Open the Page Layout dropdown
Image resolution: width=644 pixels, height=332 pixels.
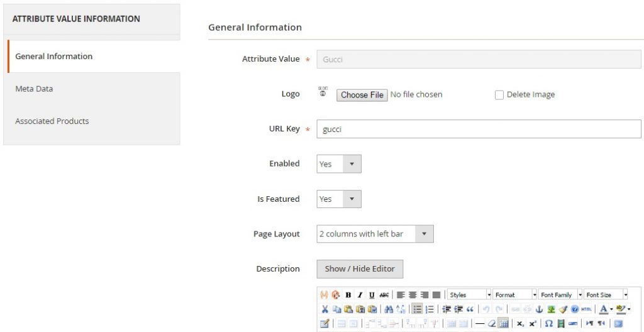point(375,234)
